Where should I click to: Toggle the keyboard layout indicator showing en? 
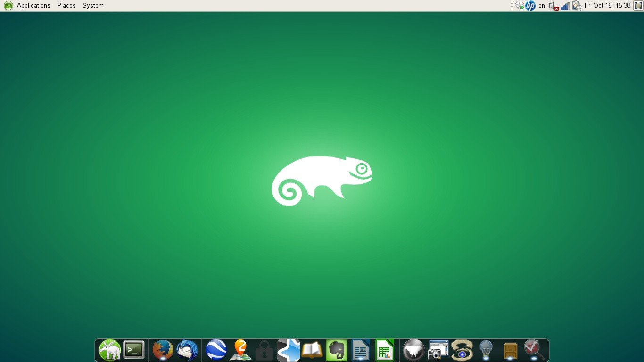coord(541,5)
